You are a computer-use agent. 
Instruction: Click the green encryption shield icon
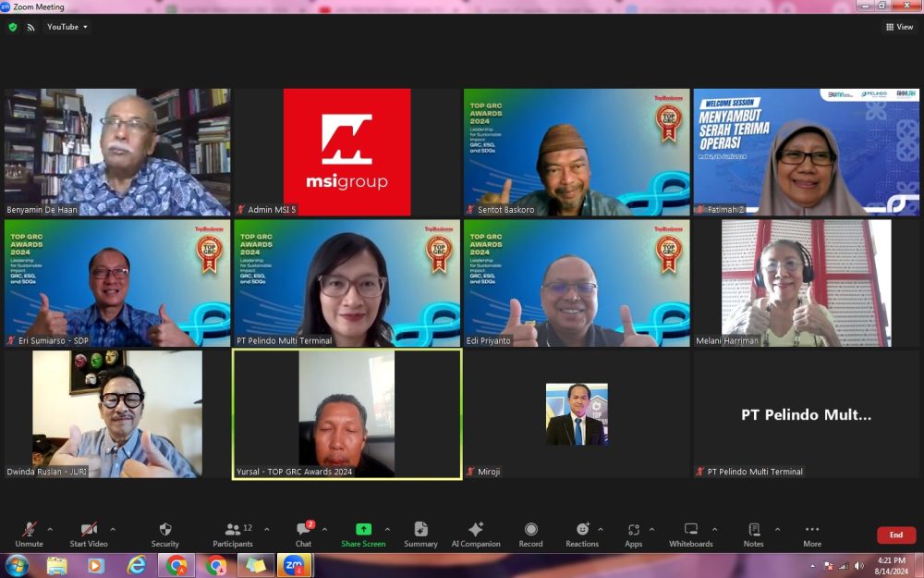(x=13, y=27)
